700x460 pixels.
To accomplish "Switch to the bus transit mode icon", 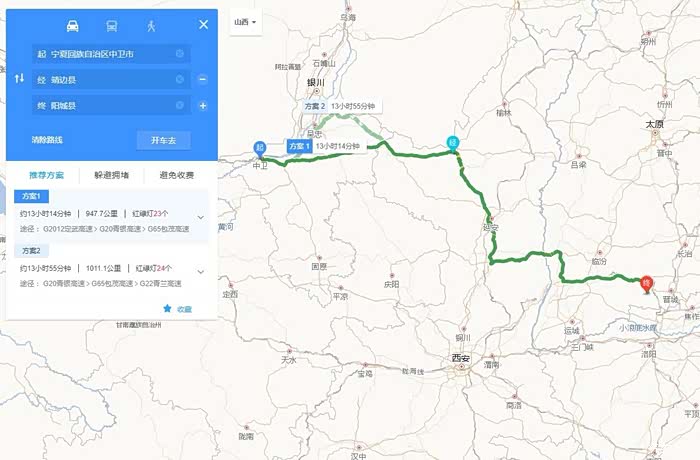I will click(112, 26).
